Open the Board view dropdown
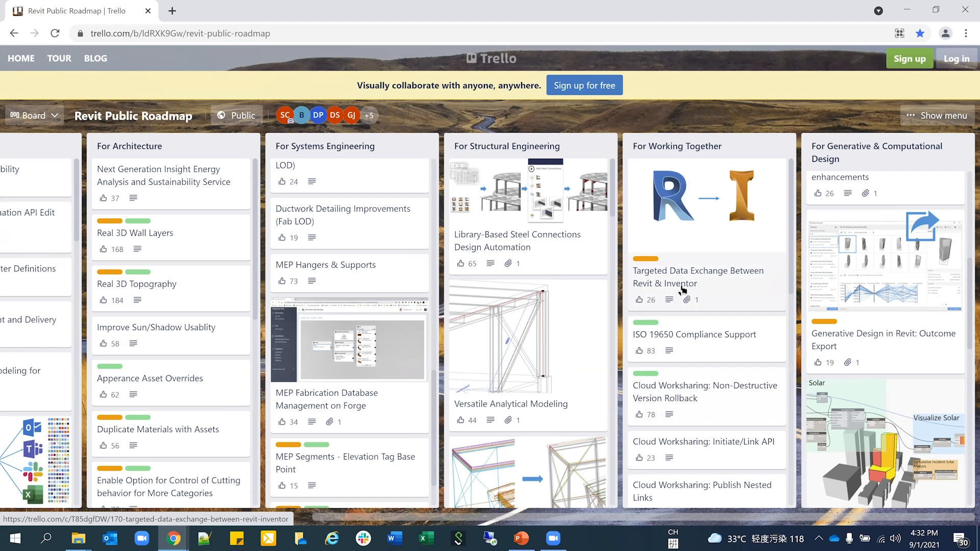The width and height of the screenshot is (980, 551). pos(34,115)
